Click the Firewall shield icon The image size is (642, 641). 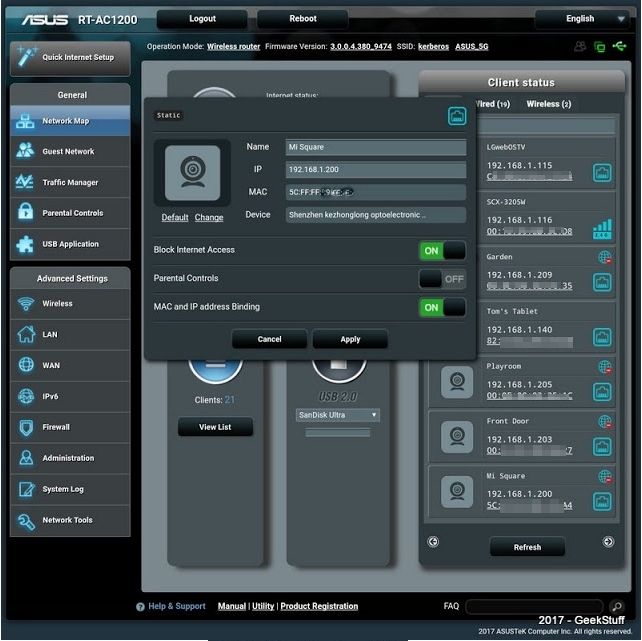pos(26,427)
